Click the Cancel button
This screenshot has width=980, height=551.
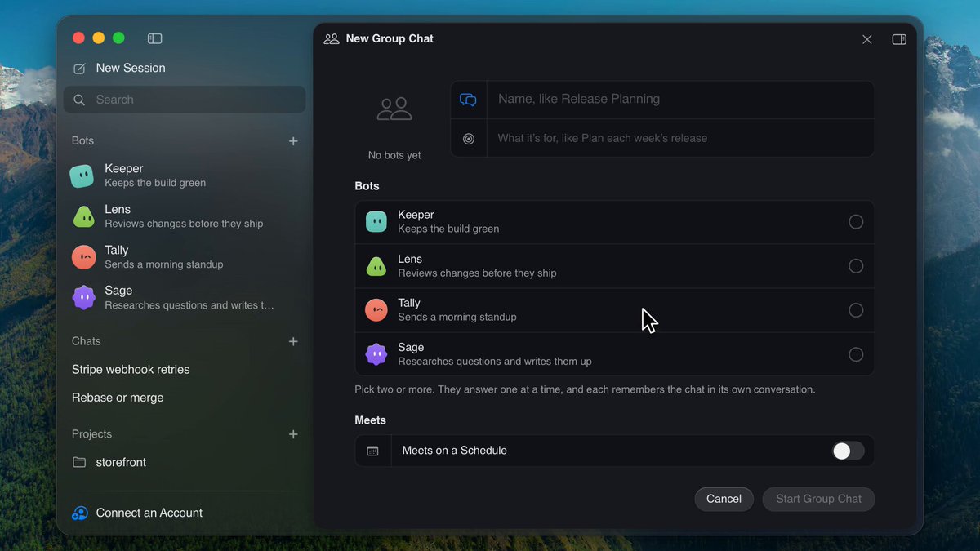[x=724, y=499]
